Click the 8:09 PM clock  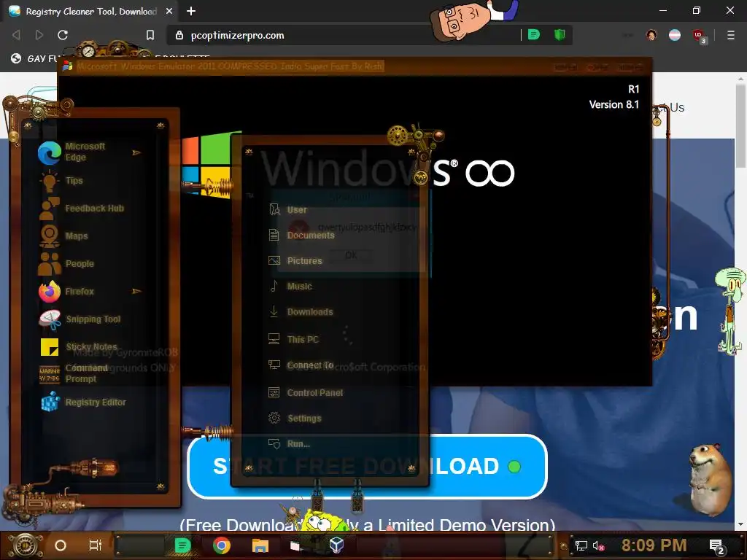point(654,545)
